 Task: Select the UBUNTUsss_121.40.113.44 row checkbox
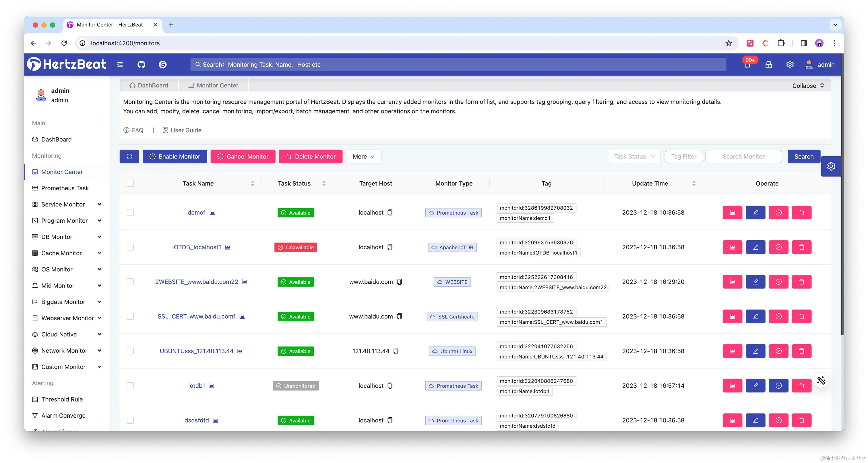[130, 351]
